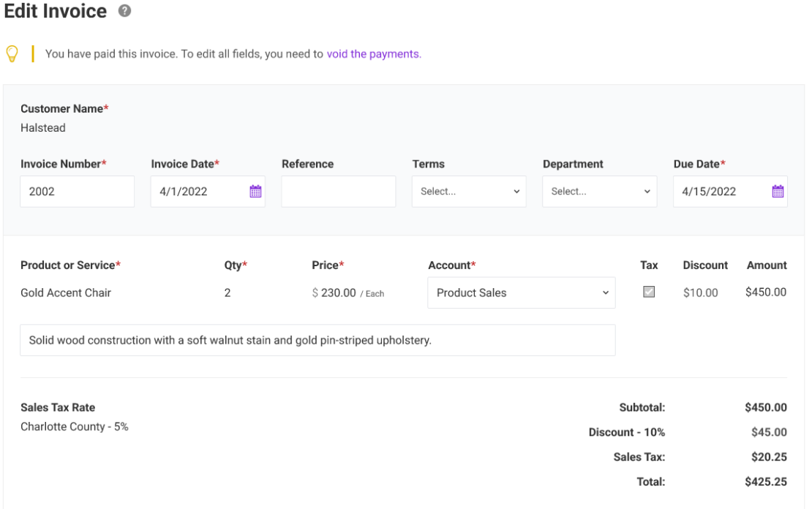Toggle the Tax checkbox for Gold Accent Chair

tap(649, 292)
